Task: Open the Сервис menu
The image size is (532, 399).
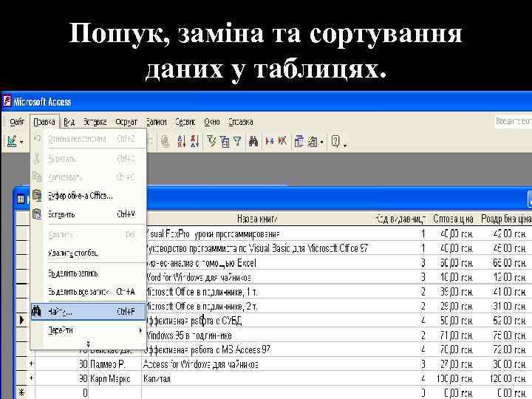Action: pyautogui.click(x=185, y=122)
